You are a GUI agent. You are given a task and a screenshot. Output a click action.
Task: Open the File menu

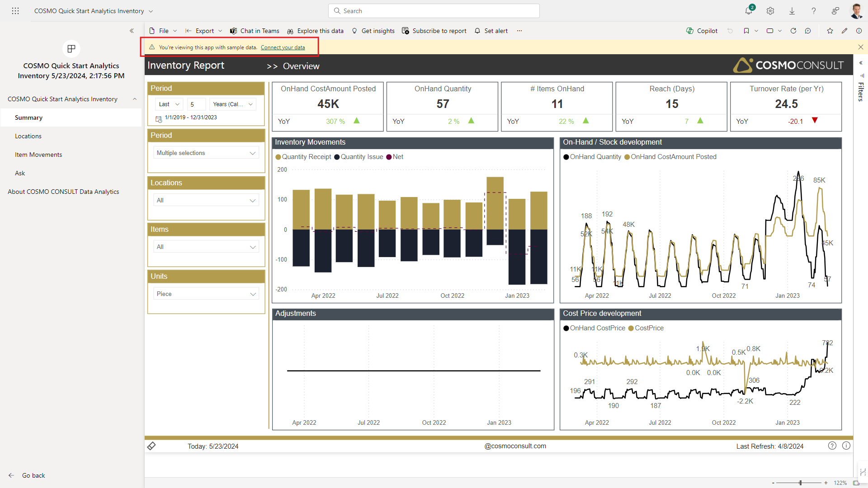coord(162,31)
